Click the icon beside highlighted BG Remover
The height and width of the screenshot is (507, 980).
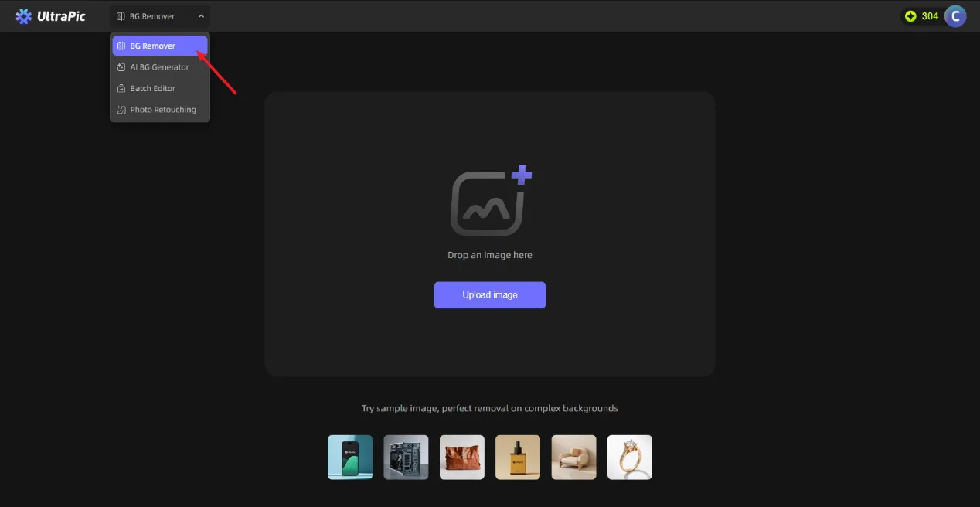click(x=121, y=46)
